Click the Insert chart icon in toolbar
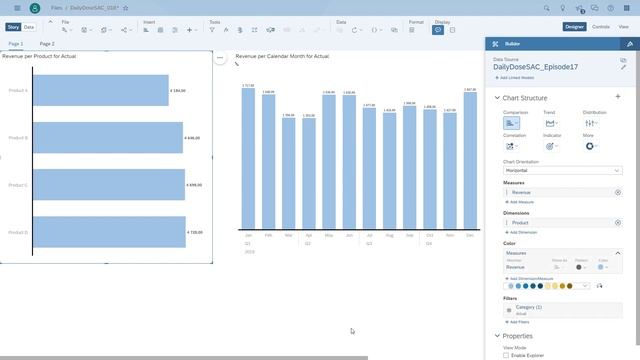The image size is (640, 360). coord(146,30)
